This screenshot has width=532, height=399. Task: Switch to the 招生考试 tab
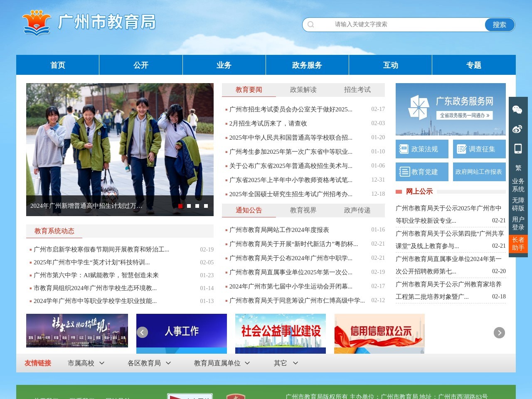[357, 90]
